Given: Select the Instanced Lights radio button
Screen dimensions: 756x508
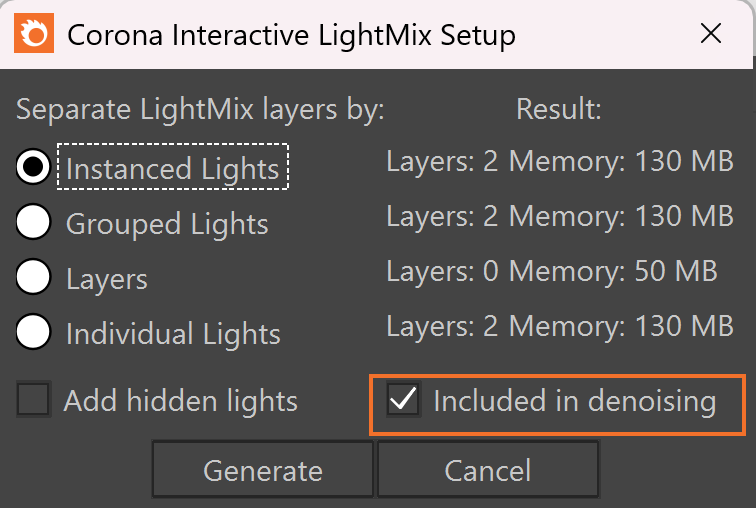Looking at the screenshot, I should [x=33, y=166].
